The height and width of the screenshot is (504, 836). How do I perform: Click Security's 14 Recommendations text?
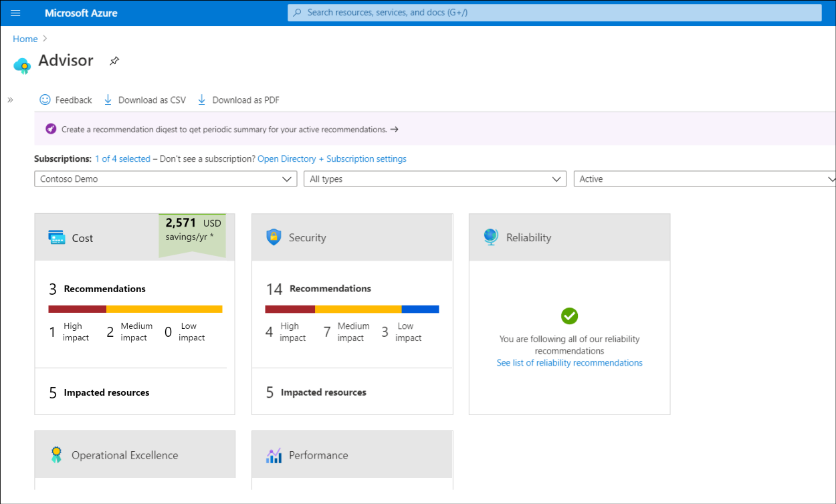coord(318,289)
